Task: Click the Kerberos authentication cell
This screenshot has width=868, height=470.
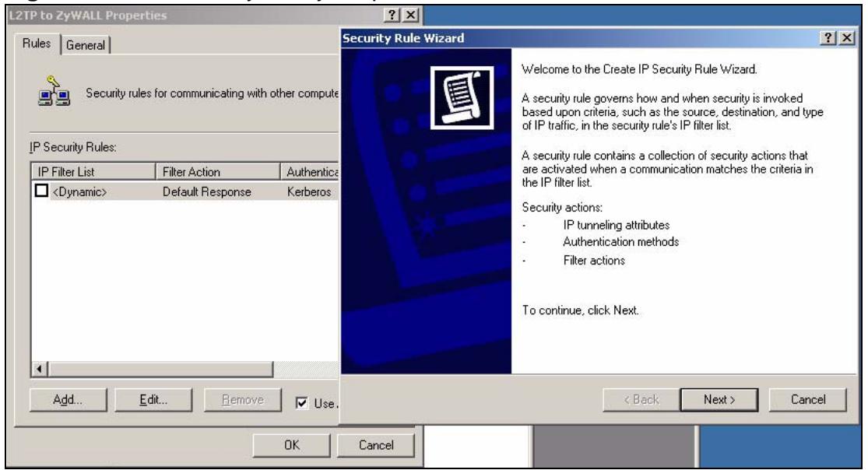Action: click(309, 191)
